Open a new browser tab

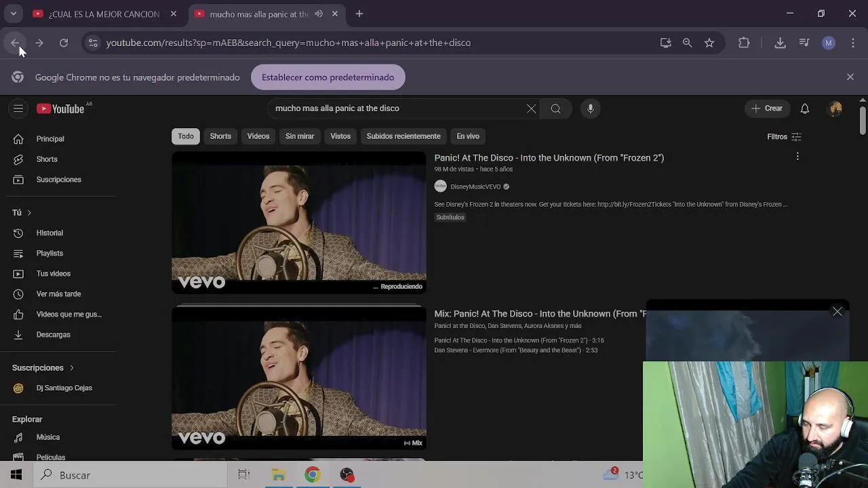tap(359, 14)
